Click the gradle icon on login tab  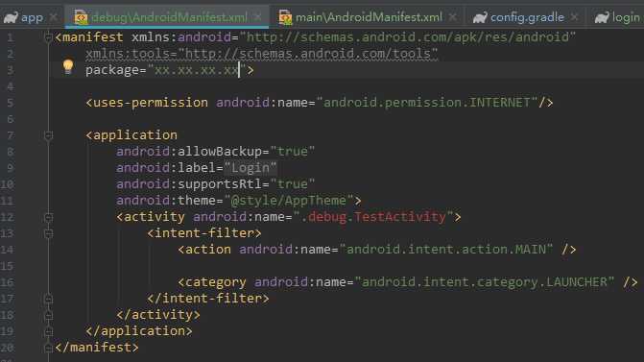pyautogui.click(x=602, y=17)
